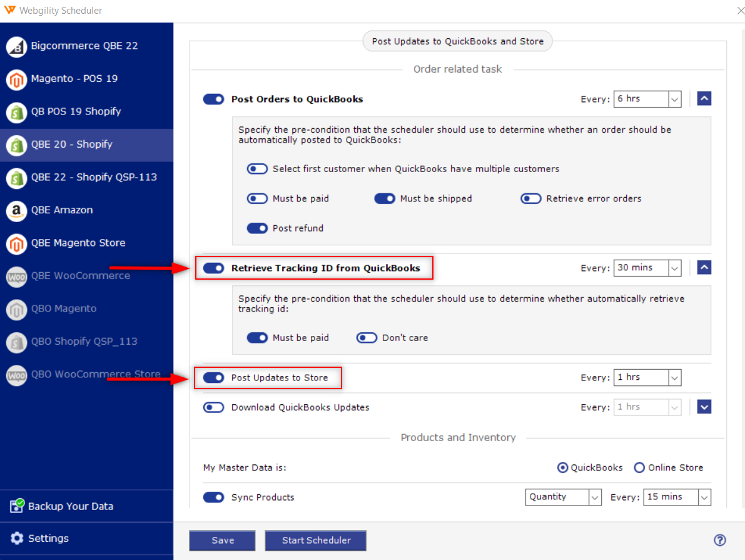The width and height of the screenshot is (745, 560).
Task: Click the 'Products and Inventory' section heading
Action: tap(458, 438)
